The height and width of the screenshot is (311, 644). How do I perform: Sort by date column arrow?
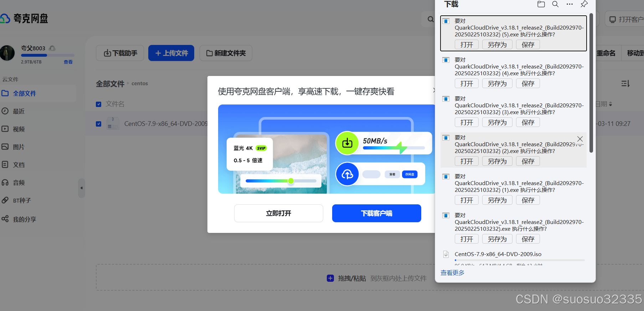610,104
